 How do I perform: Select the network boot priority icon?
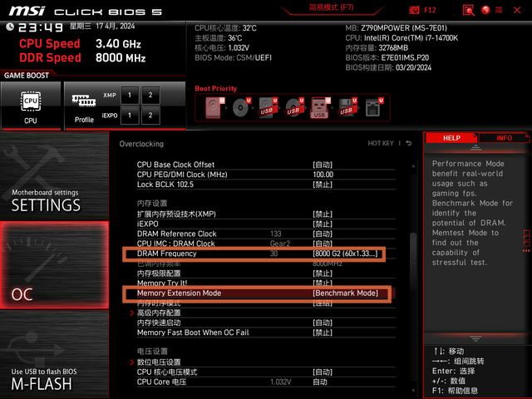374,107
